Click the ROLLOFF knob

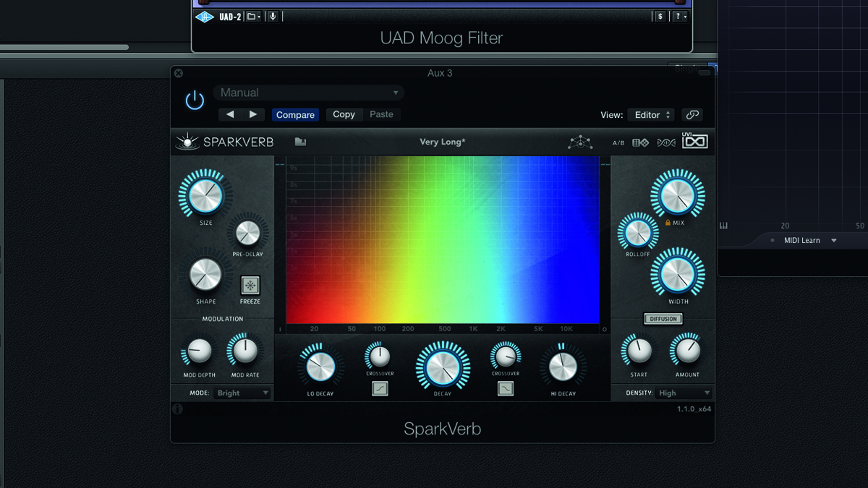point(637,232)
